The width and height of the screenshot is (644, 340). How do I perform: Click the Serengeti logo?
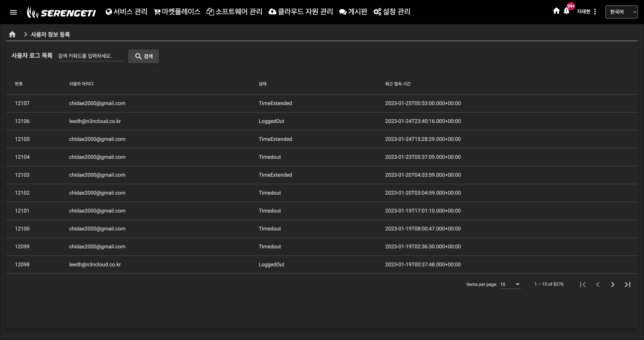coord(61,12)
